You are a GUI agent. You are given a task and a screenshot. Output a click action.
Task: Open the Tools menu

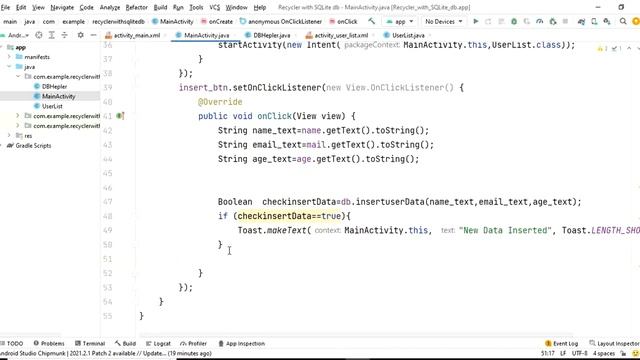pos(196,7)
